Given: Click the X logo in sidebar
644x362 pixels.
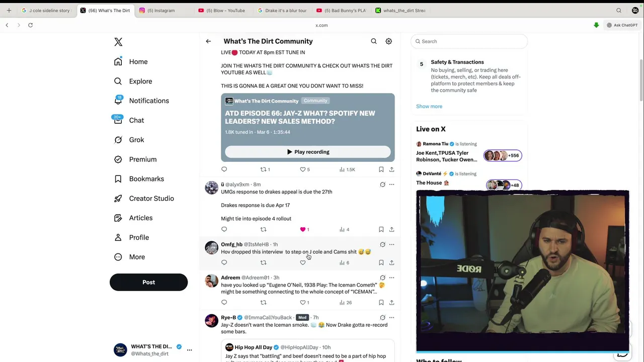Looking at the screenshot, I should click(118, 42).
